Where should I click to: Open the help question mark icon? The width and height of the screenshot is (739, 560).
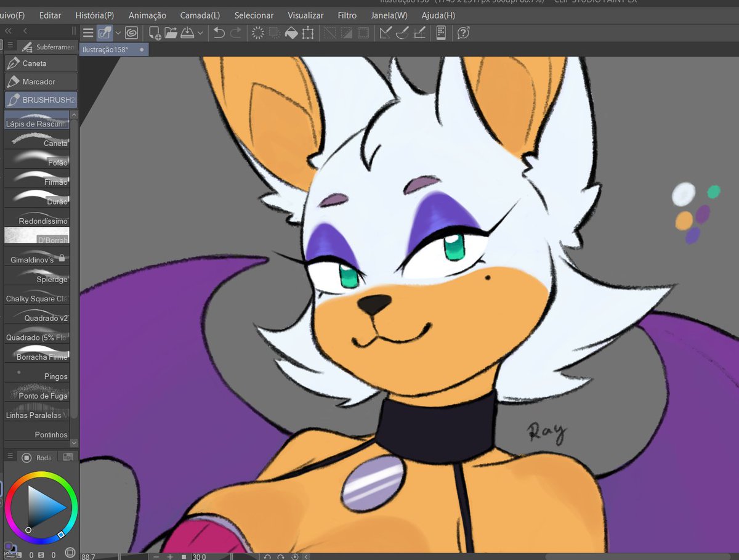pos(464,33)
